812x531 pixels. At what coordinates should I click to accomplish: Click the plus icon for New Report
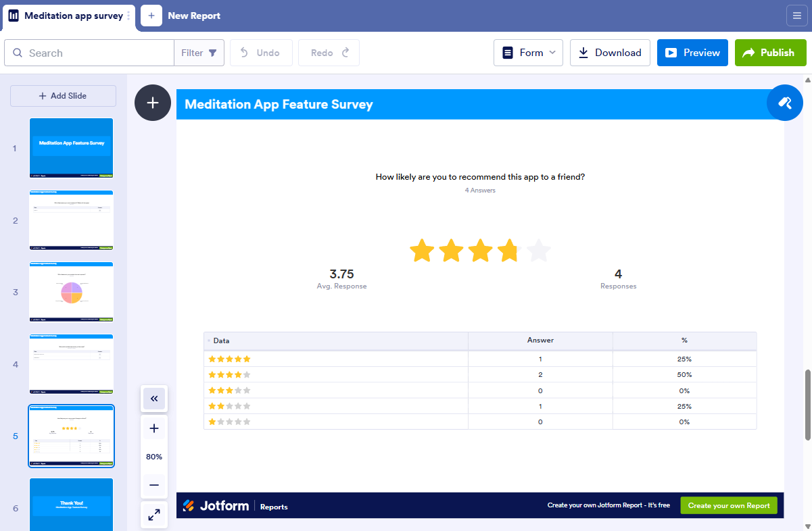click(x=151, y=16)
